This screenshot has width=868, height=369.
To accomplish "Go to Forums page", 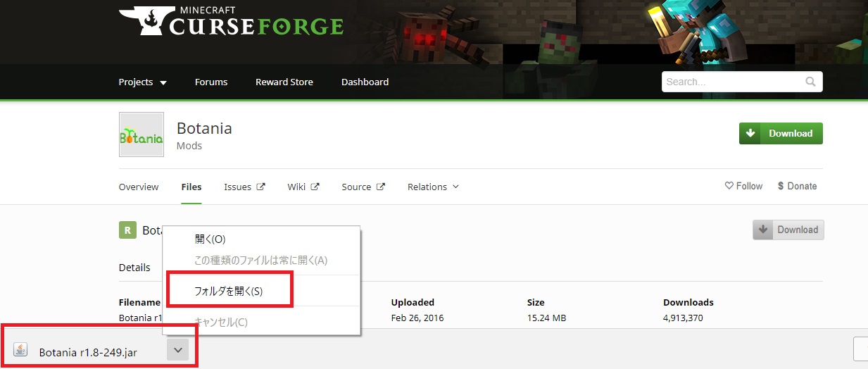I will pyautogui.click(x=211, y=82).
